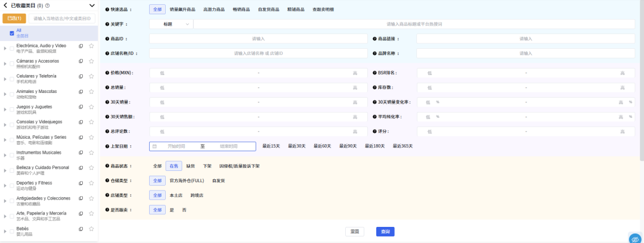
Task: Favorite the Cámaras y Accesorios category
Action: coord(91,61)
